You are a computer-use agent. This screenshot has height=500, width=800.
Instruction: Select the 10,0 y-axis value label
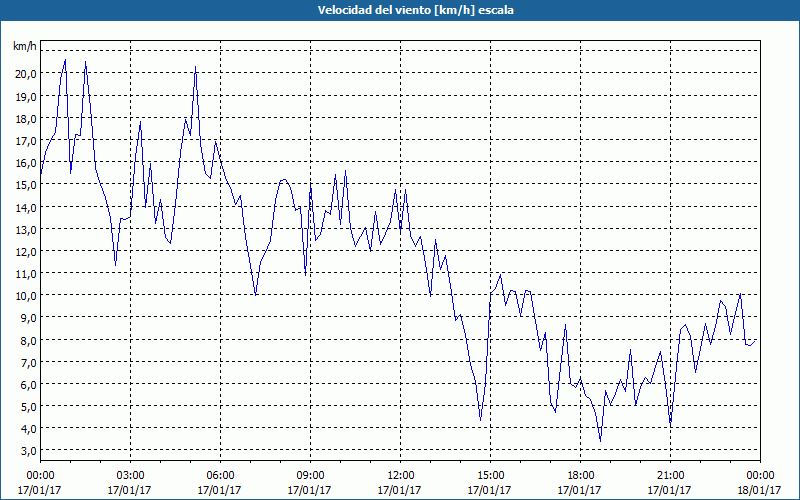[26, 295]
